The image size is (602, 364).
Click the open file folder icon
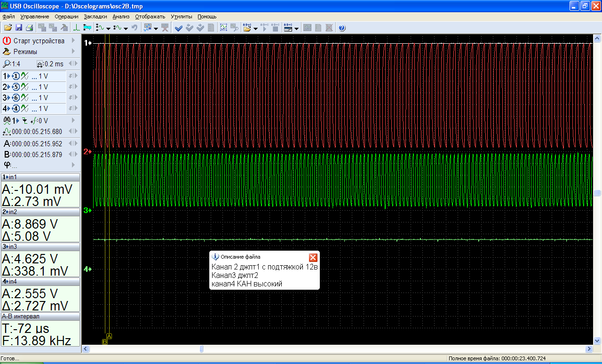(8, 28)
